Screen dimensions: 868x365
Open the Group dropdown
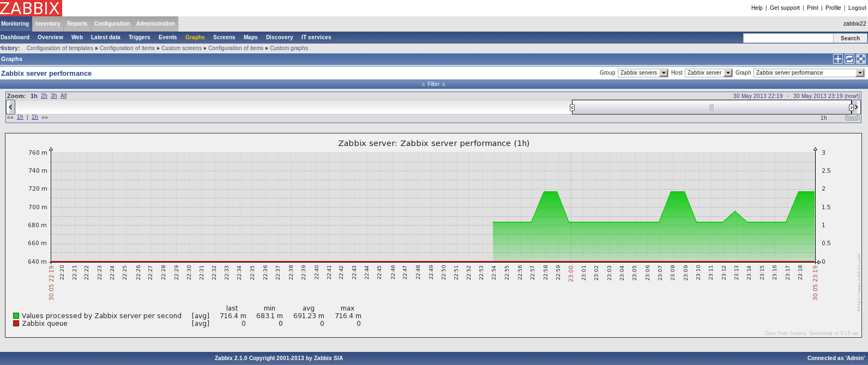point(643,73)
